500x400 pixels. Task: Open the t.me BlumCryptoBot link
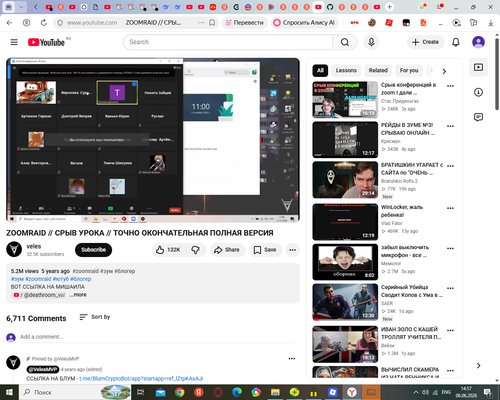click(141, 378)
